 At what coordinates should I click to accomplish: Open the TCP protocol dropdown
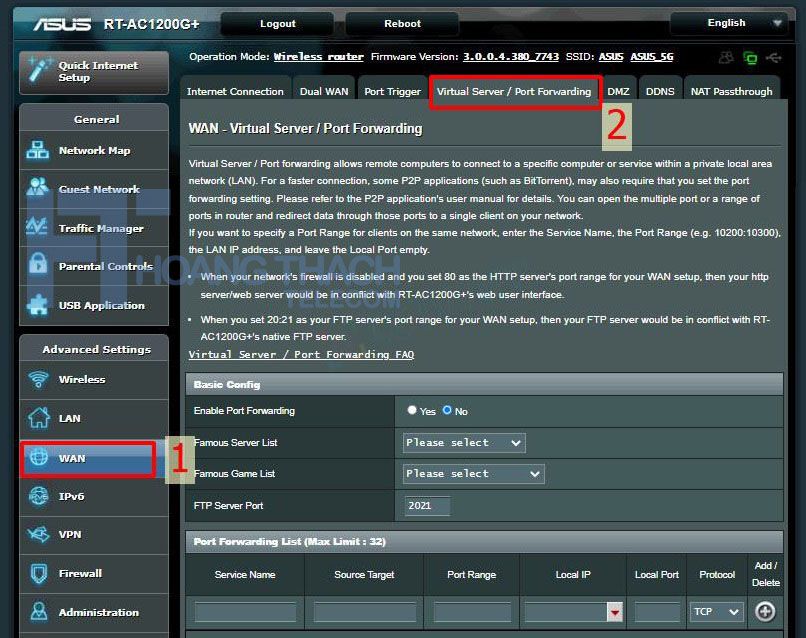pyautogui.click(x=716, y=612)
